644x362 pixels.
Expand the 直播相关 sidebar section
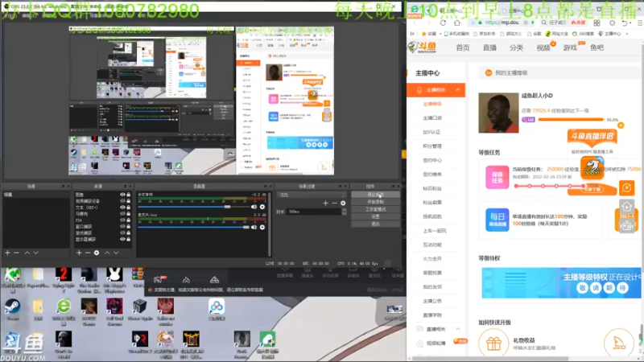458,329
